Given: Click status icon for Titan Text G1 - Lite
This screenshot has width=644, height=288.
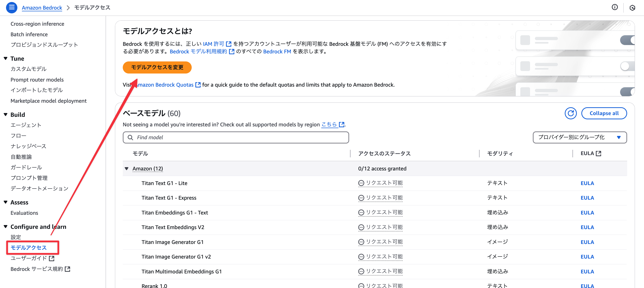Looking at the screenshot, I should pos(361,183).
